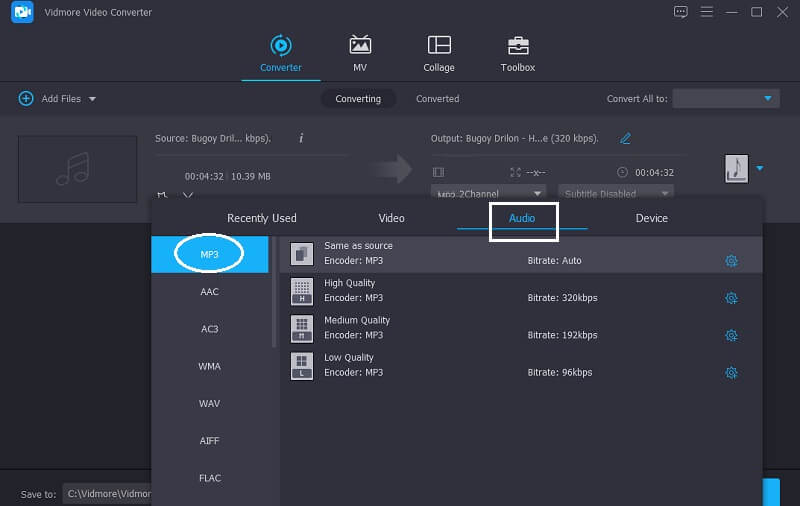This screenshot has width=800, height=506.
Task: Open the hamburger menu in title bar
Action: coord(707,12)
